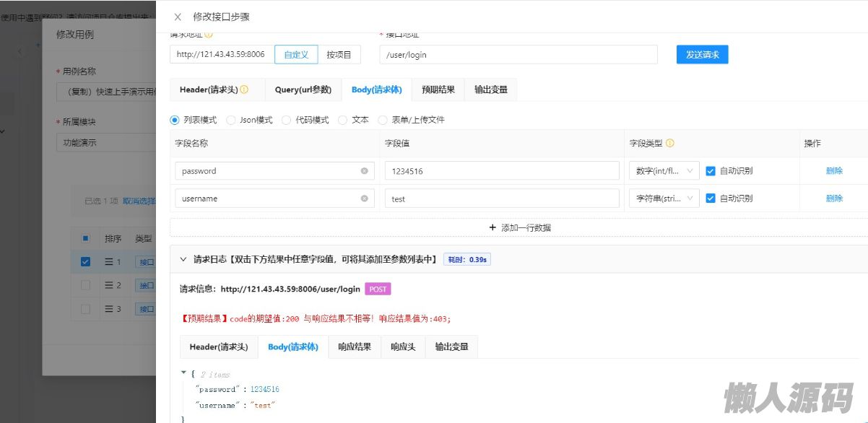The height and width of the screenshot is (423, 868).
Task: Select the Json模式 radio option
Action: 231,120
